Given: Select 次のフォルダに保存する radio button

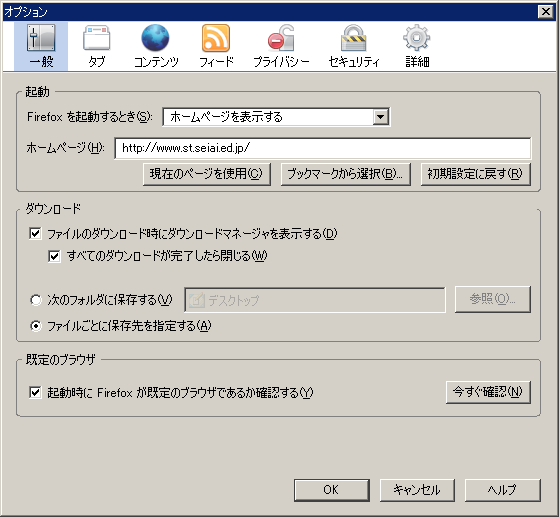Looking at the screenshot, I should click(36, 300).
